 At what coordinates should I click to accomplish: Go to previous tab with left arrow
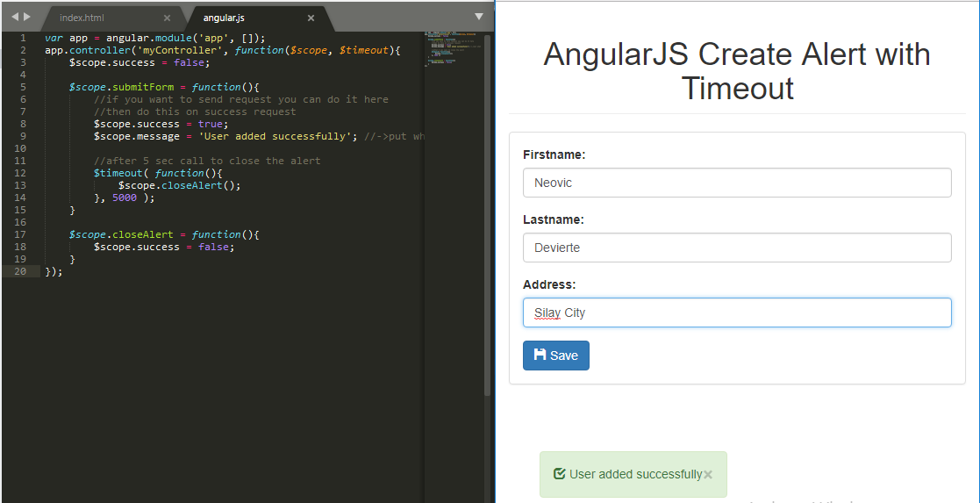(x=15, y=17)
